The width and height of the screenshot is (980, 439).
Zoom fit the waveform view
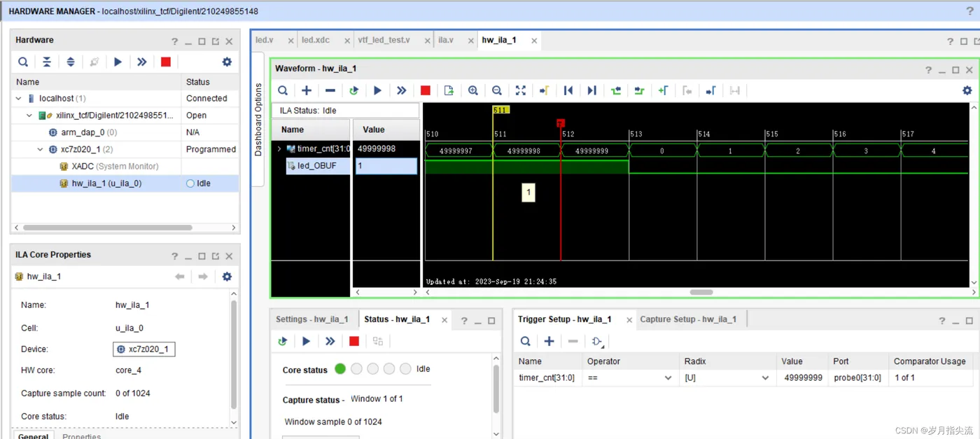[x=521, y=90]
